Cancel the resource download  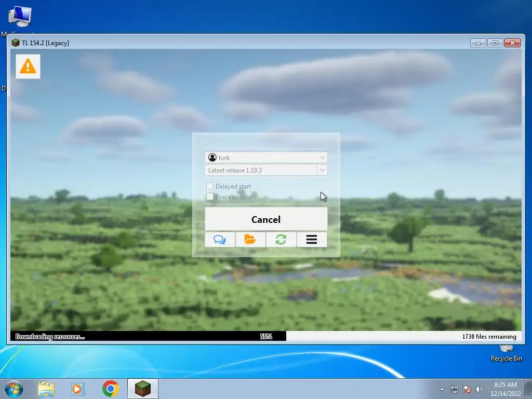[266, 219]
